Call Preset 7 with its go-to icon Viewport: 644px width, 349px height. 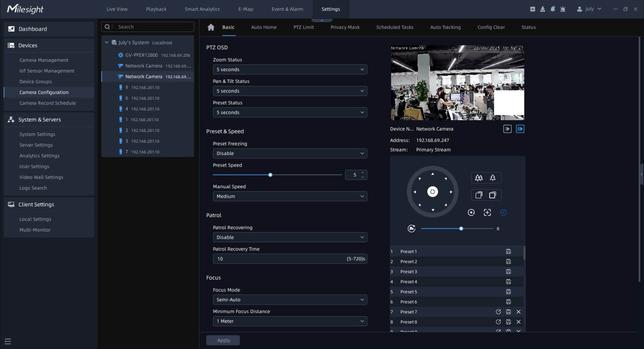[x=498, y=312]
